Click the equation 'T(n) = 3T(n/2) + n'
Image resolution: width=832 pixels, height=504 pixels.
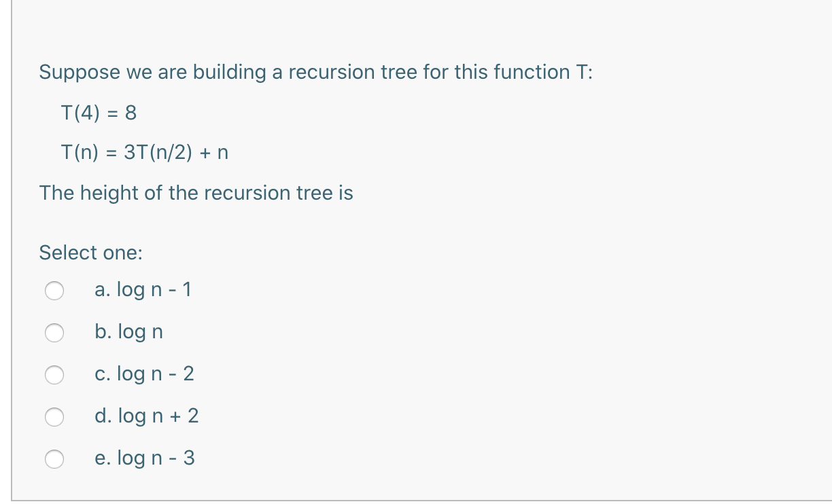tap(144, 153)
